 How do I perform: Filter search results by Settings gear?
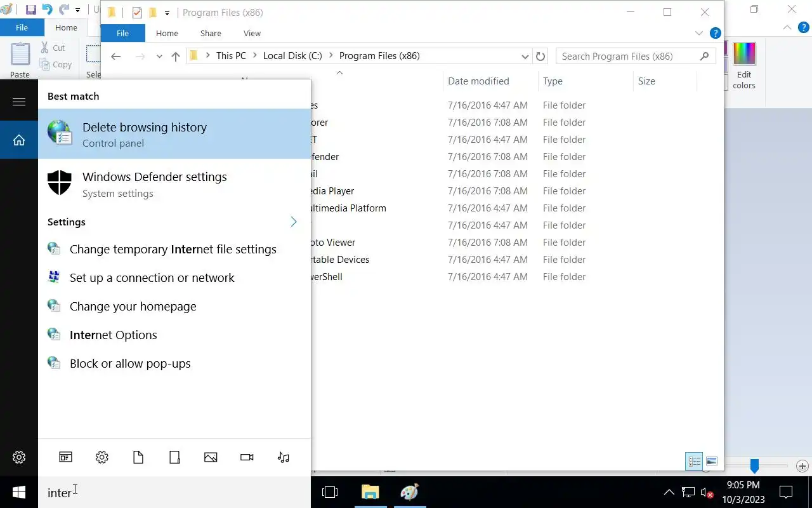pyautogui.click(x=102, y=457)
